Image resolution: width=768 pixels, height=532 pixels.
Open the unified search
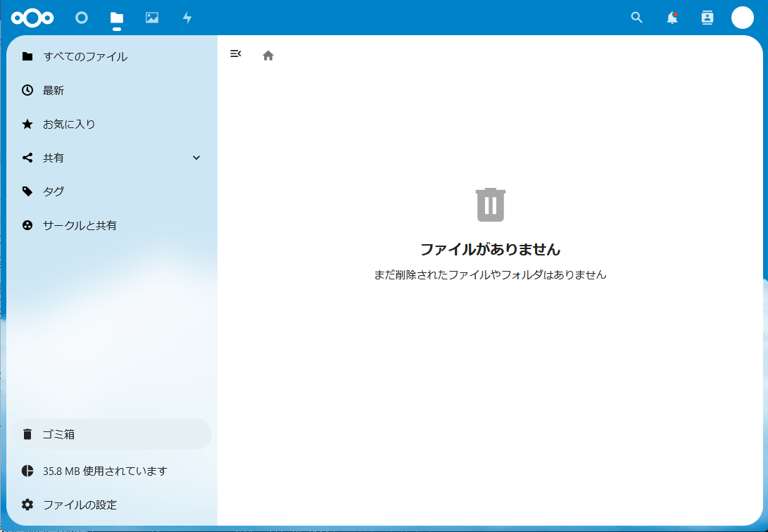coord(636,18)
